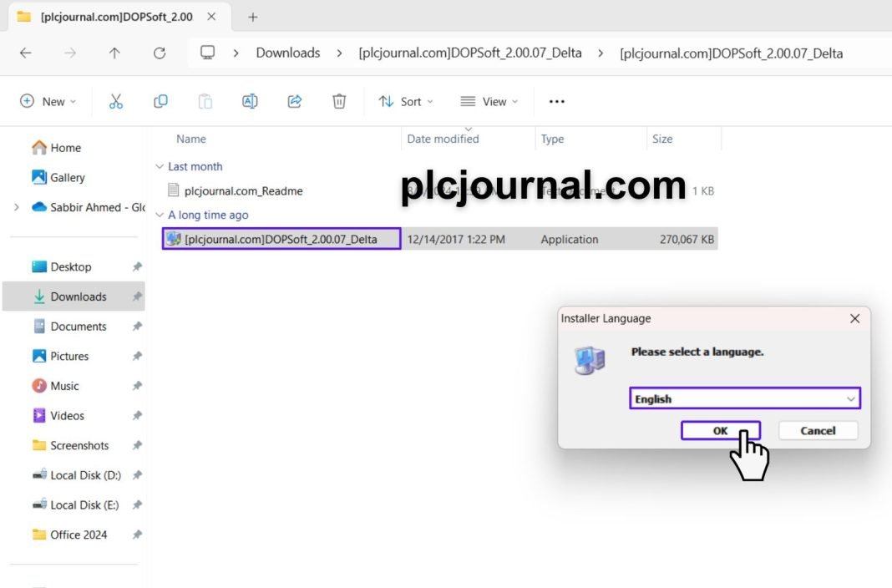Click the Rename icon in toolbar

pos(250,101)
